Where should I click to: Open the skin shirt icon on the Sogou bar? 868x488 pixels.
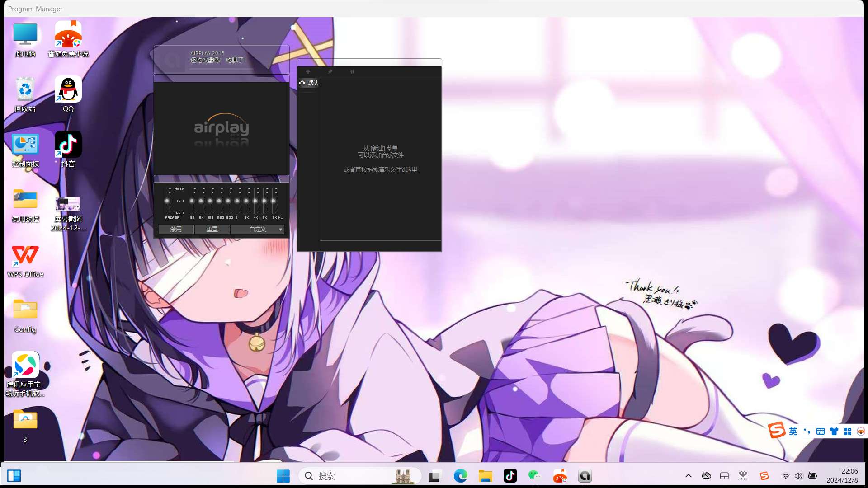[834, 432]
